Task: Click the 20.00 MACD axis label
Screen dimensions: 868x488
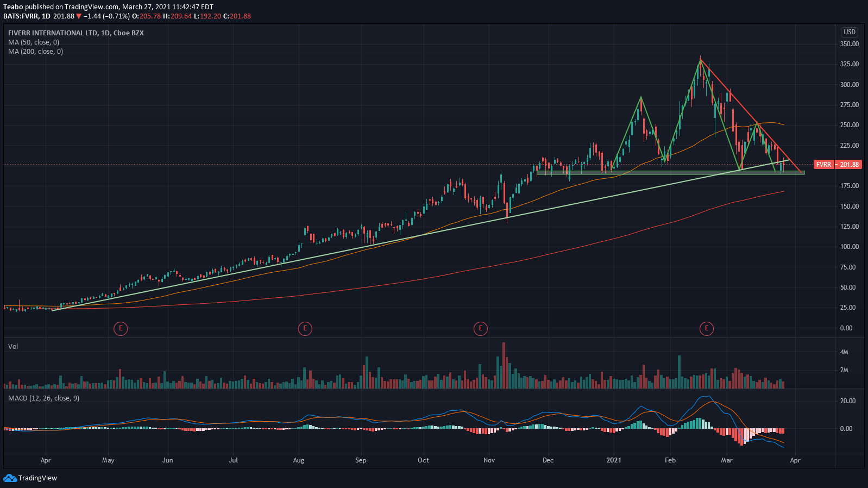Action: tap(848, 401)
